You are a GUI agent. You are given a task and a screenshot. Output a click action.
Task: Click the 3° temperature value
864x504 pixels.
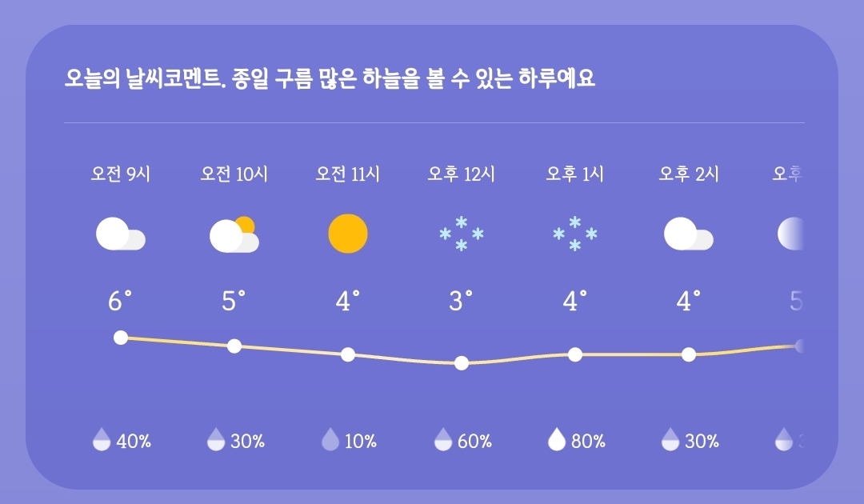460,301
